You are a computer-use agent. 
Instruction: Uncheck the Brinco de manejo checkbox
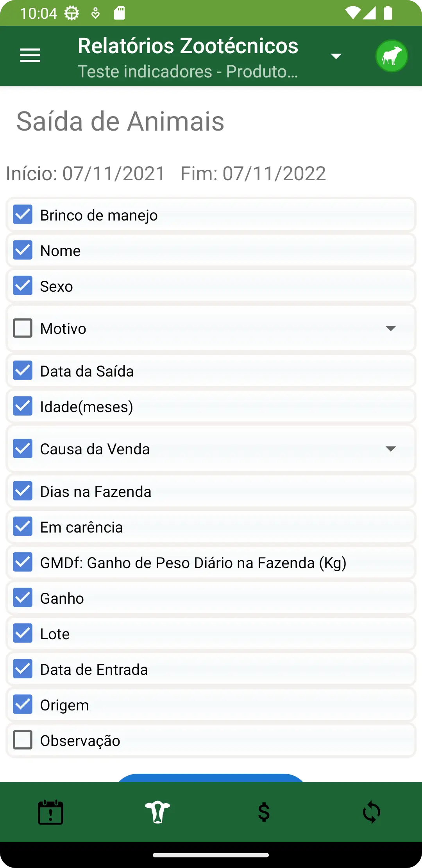tap(23, 215)
